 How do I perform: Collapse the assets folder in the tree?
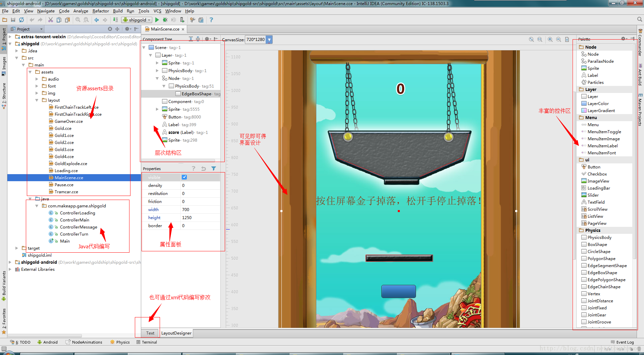pos(30,72)
